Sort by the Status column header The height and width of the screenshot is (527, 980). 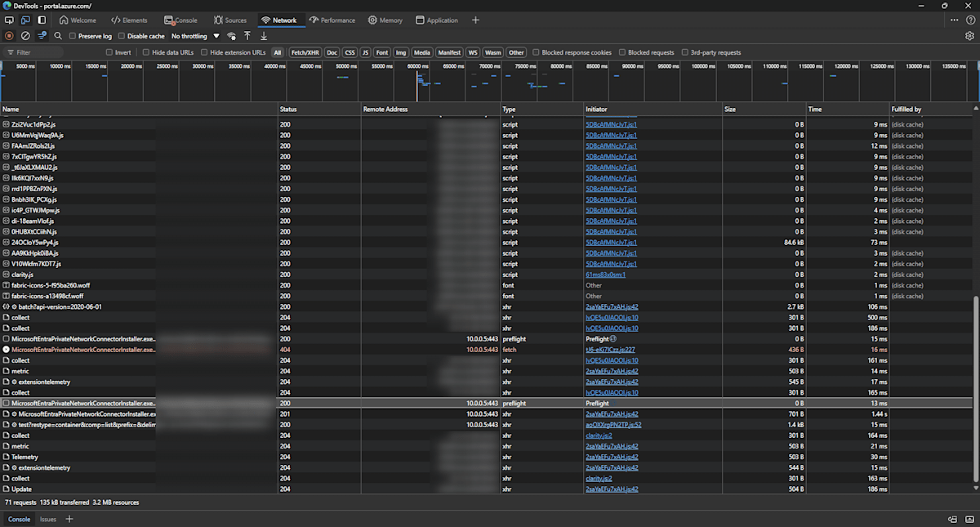[319, 109]
